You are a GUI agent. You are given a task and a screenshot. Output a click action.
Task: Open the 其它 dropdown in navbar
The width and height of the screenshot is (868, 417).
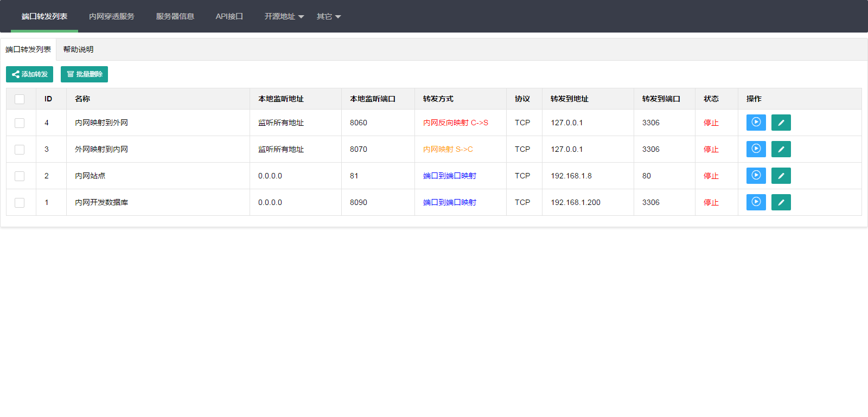[328, 16]
